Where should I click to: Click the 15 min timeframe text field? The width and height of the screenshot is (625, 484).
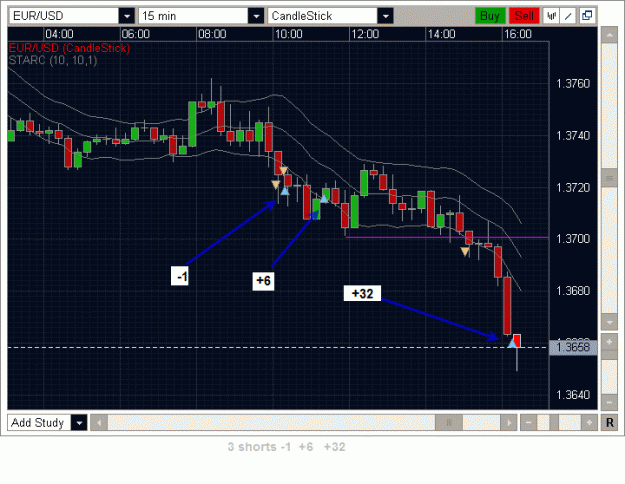tap(194, 16)
